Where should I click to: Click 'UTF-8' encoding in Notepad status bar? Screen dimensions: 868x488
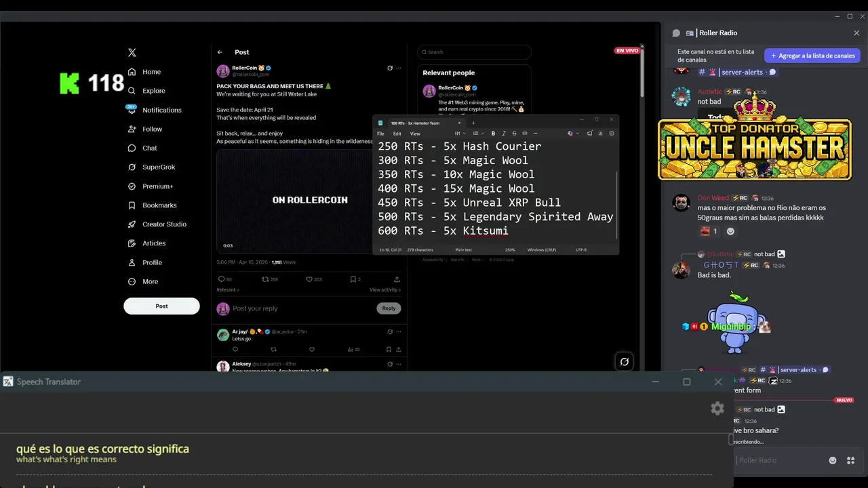[x=581, y=250]
